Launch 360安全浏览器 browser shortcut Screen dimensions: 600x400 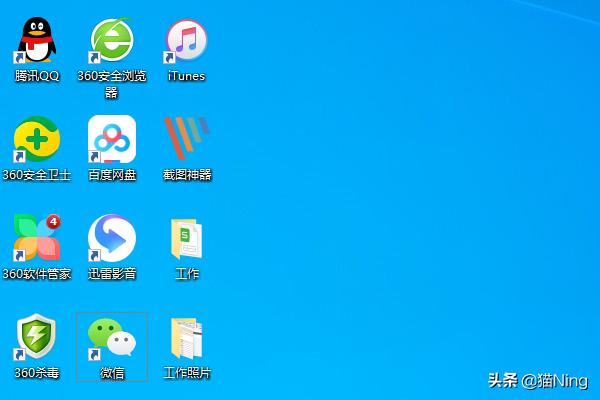pyautogui.click(x=111, y=40)
